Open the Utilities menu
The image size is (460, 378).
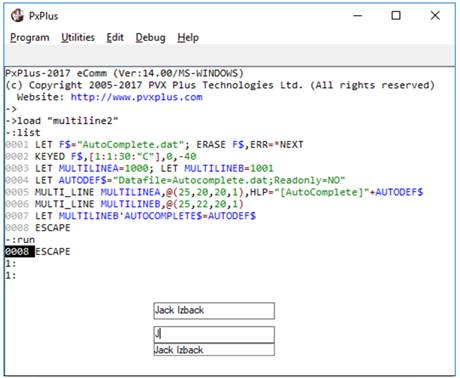pyautogui.click(x=78, y=37)
